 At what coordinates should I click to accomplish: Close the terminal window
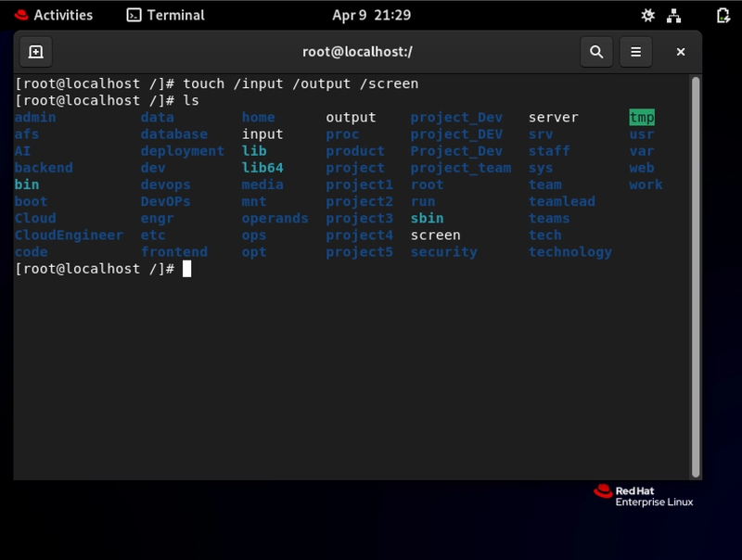pos(681,52)
